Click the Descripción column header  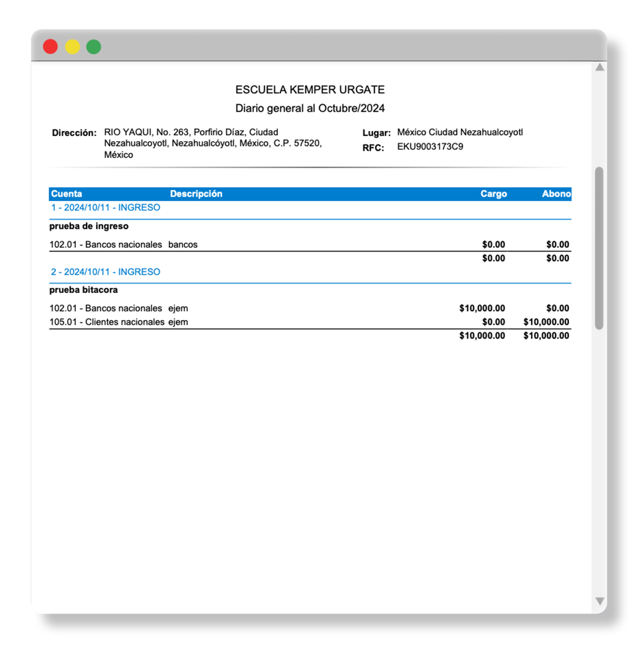point(196,194)
